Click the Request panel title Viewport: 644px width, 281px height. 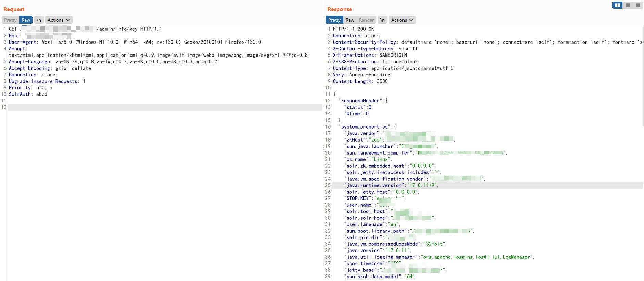pyautogui.click(x=14, y=9)
